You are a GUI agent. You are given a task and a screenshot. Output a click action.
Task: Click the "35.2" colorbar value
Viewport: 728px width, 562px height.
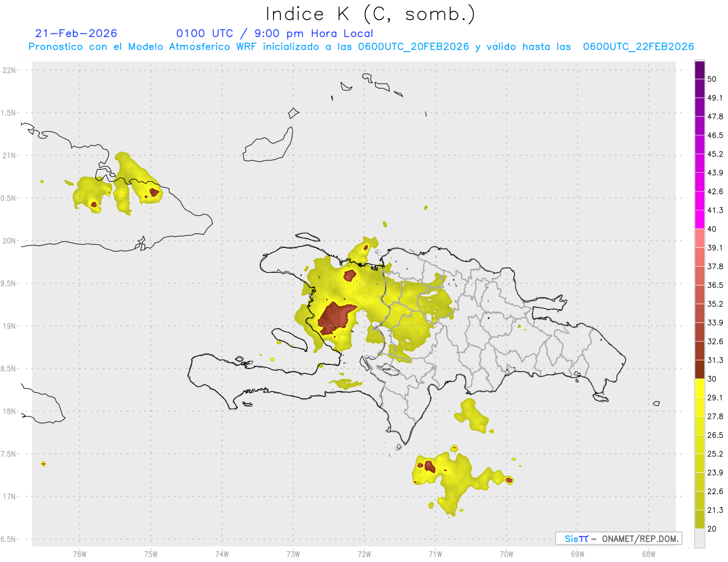point(715,304)
